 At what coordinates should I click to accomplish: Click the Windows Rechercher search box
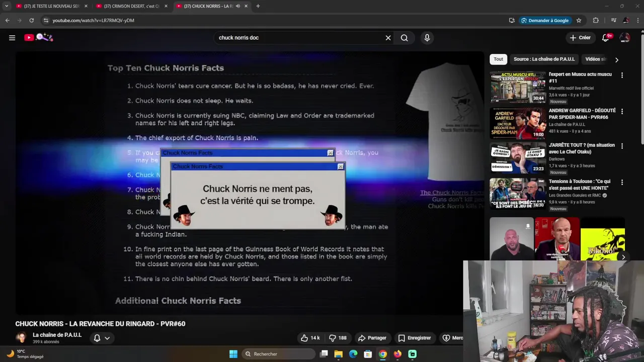pos(279,354)
